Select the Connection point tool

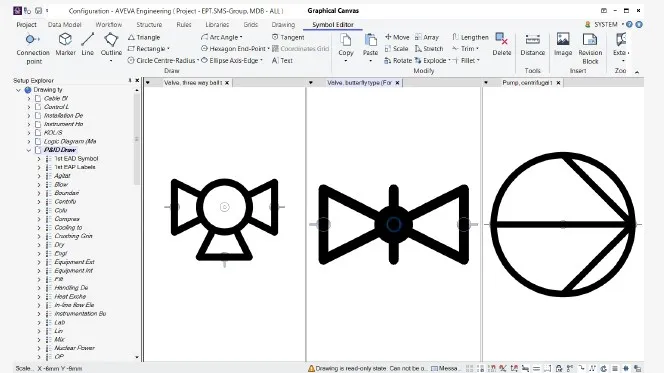pos(33,49)
